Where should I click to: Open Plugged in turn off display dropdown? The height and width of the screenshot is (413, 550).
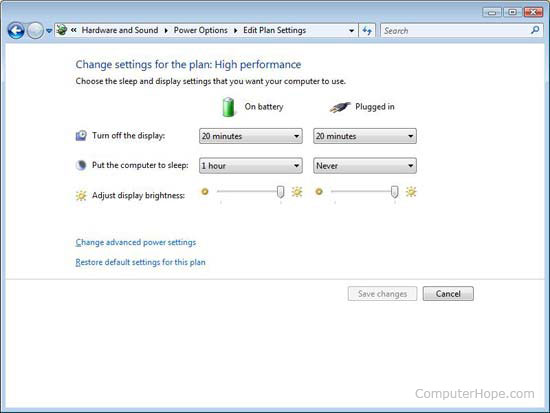[365, 136]
